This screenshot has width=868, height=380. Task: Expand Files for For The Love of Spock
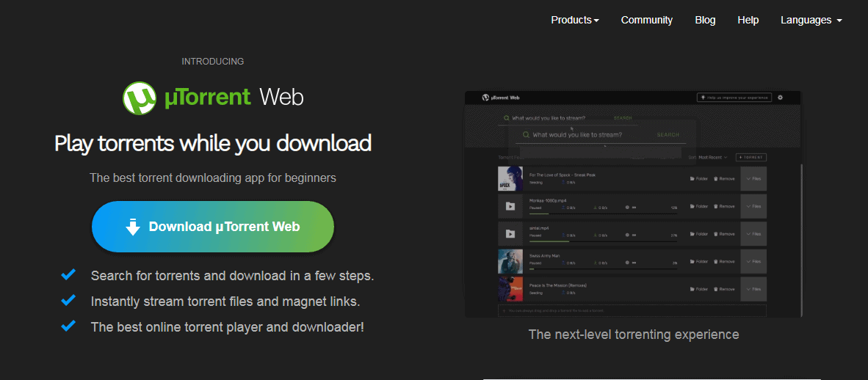pyautogui.click(x=753, y=179)
